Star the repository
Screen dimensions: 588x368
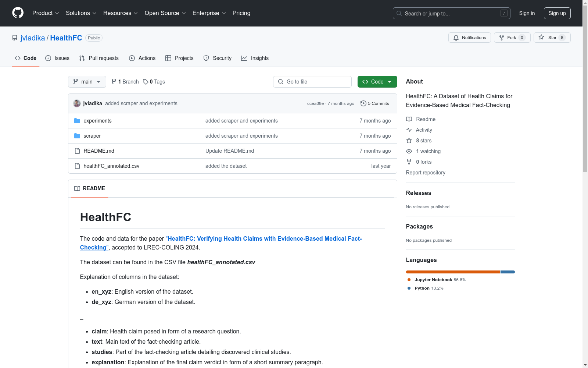[x=552, y=38]
